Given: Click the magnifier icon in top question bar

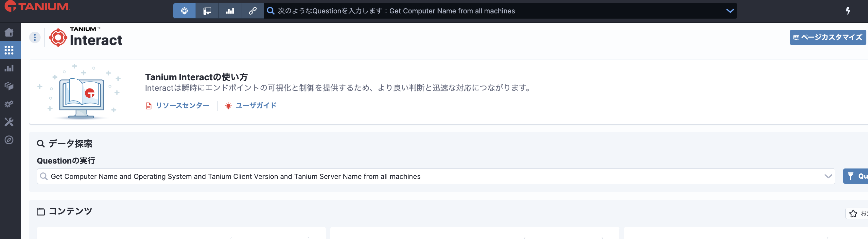Looking at the screenshot, I should click(270, 11).
